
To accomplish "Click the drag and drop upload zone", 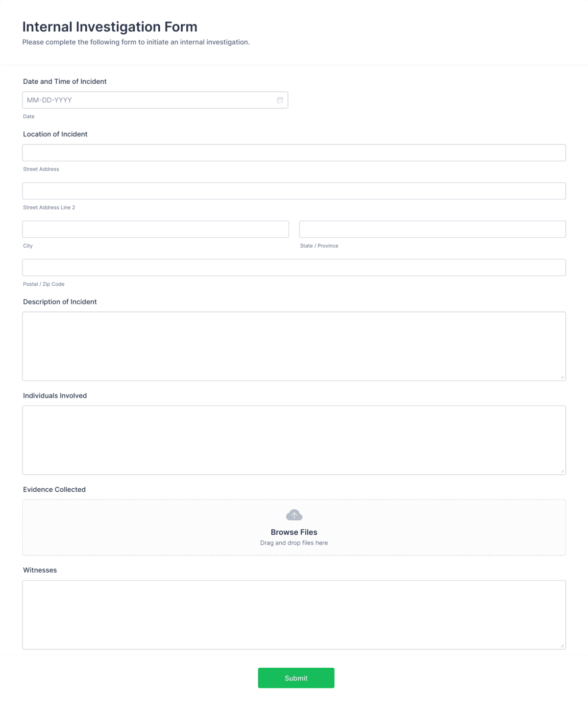I will 294,527.
